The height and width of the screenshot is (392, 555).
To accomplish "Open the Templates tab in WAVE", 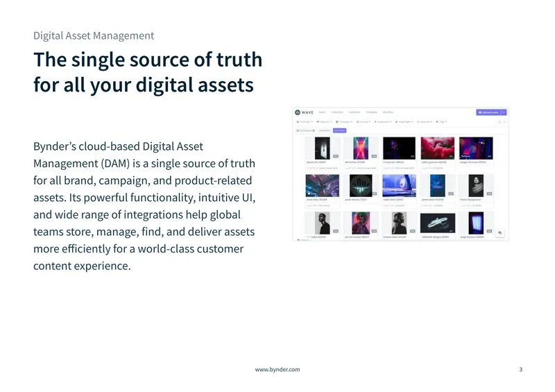I will [x=372, y=112].
